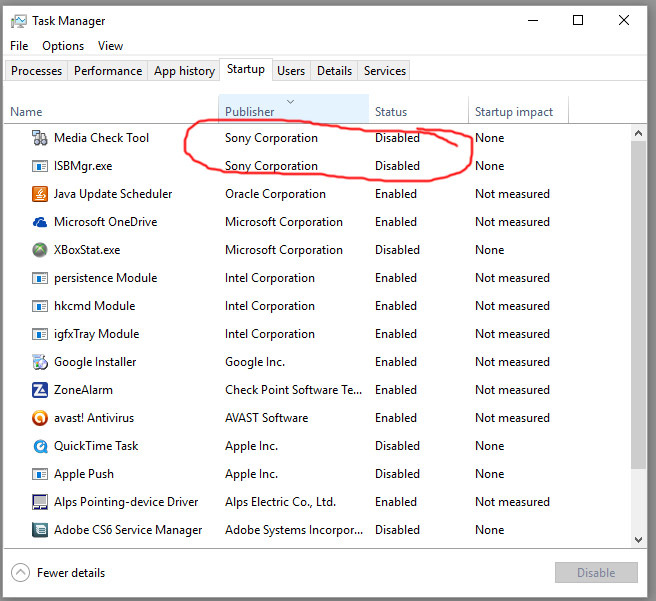Viewport: 656px width, 601px height.
Task: Switch to the Users tab
Action: click(291, 71)
